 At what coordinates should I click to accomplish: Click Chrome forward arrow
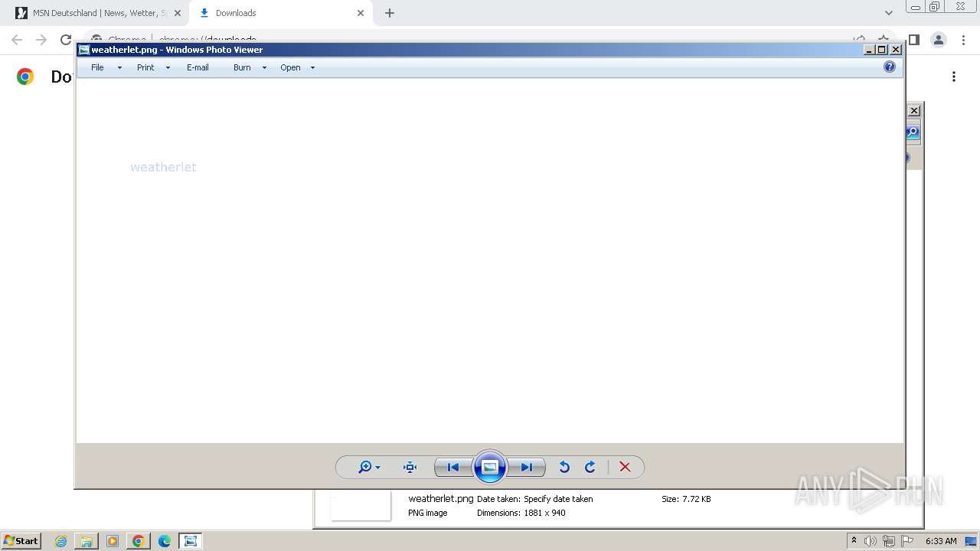click(x=41, y=40)
